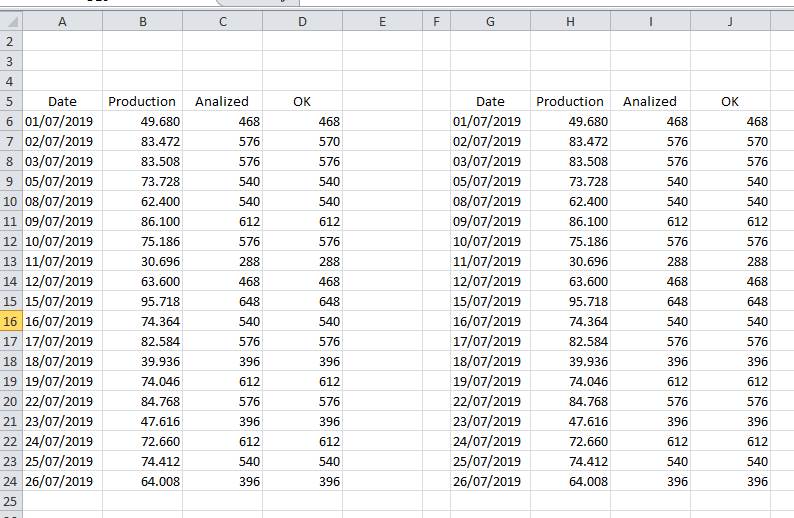The width and height of the screenshot is (794, 518).
Task: Select cell G18 with 18/07/2019
Action: 490,361
